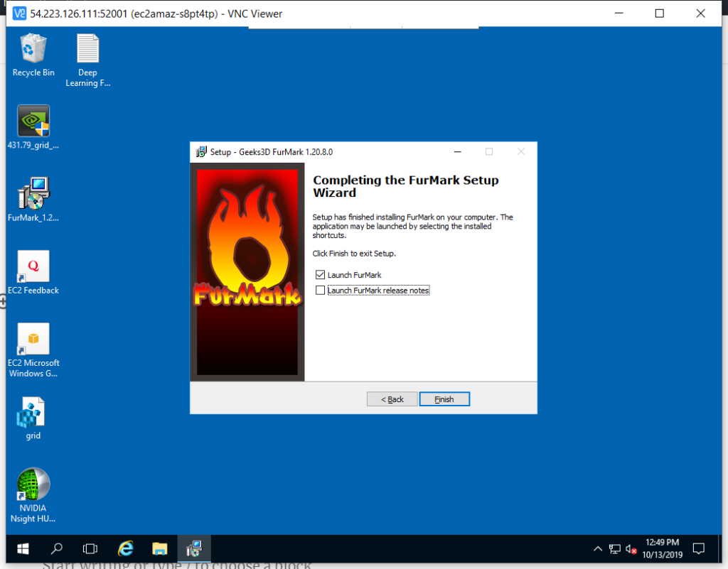This screenshot has width=728, height=569.
Task: Open Task View on the taskbar
Action: coord(90,548)
